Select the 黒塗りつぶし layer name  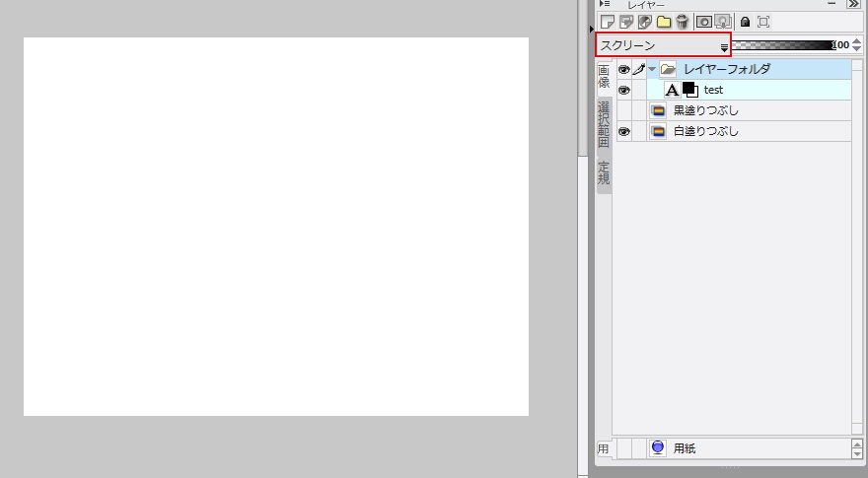(x=706, y=110)
